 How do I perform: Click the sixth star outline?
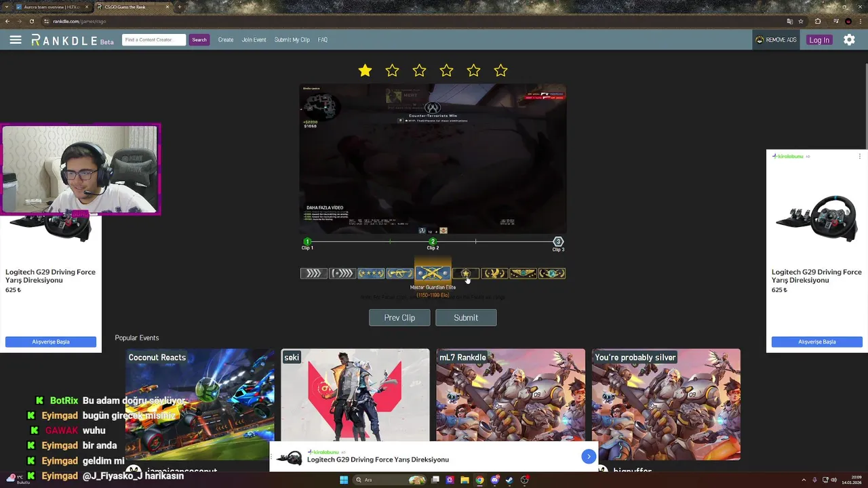500,70
